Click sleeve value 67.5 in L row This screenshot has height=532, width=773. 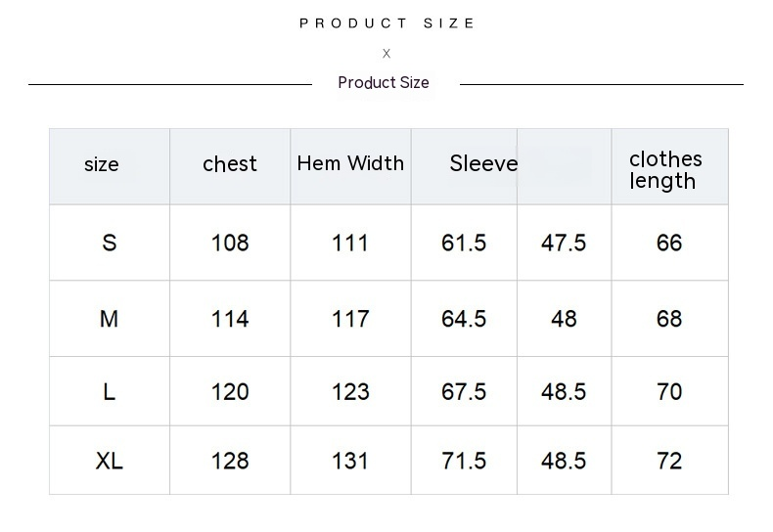(x=464, y=392)
